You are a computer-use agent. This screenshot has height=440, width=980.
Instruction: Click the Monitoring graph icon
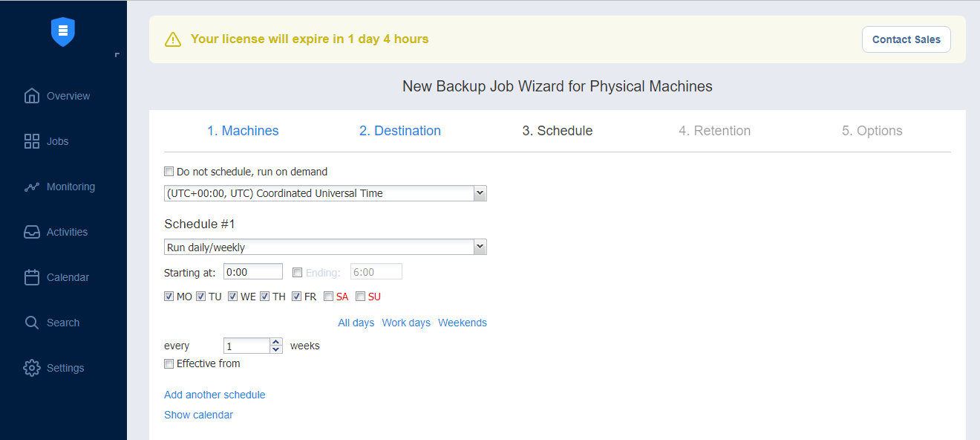pyautogui.click(x=32, y=187)
